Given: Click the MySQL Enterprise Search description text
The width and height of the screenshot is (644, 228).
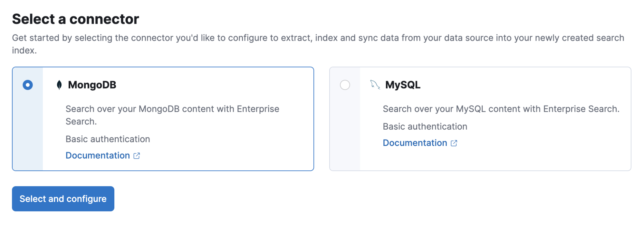Looking at the screenshot, I should point(501,109).
